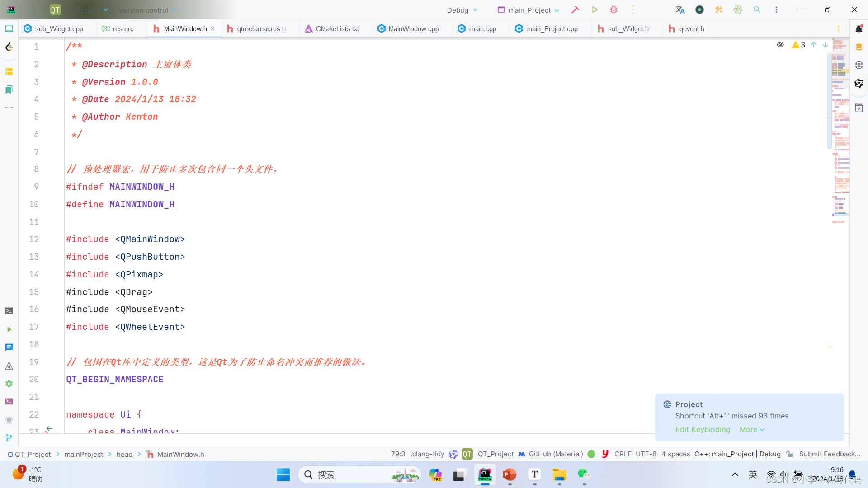Toggle the CRLF line ending indicator
Image resolution: width=868 pixels, height=488 pixels.
coord(622,454)
